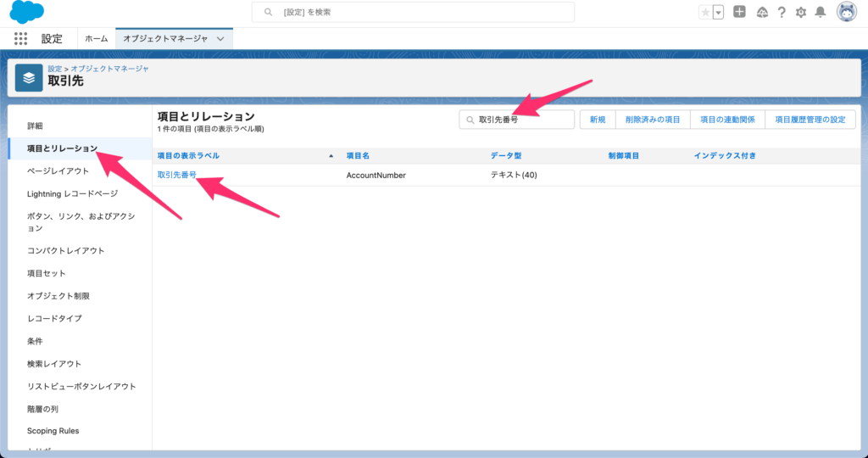Open the help question mark icon
Image resolution: width=868 pixels, height=458 pixels.
tap(782, 12)
